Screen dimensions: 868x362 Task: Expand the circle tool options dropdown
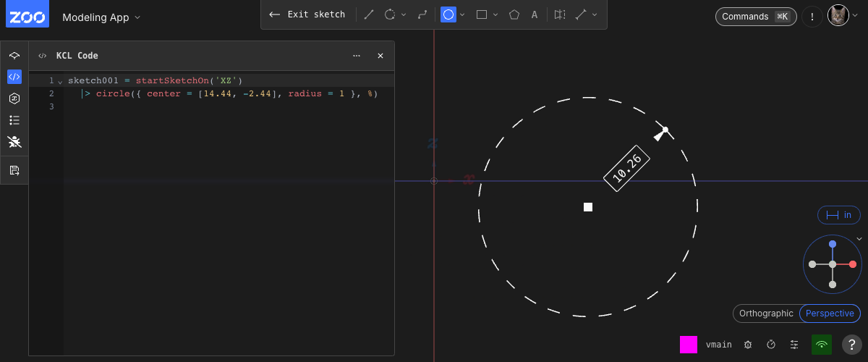click(462, 14)
